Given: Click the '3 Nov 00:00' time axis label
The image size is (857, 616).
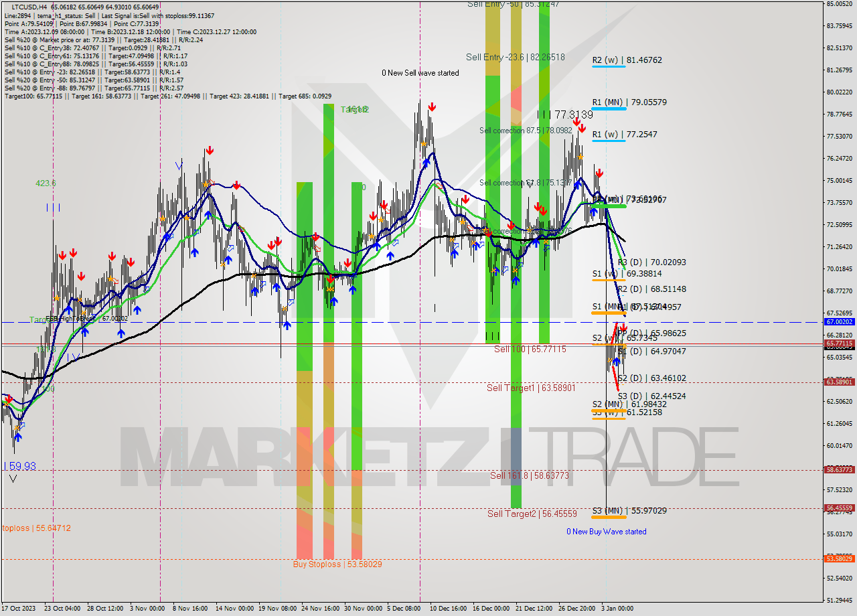Looking at the screenshot, I should coord(147,609).
